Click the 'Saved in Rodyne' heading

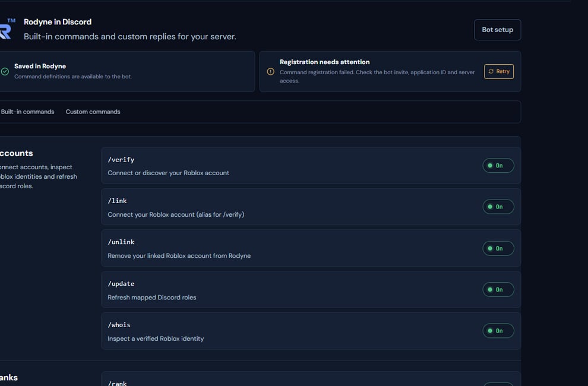coord(40,66)
